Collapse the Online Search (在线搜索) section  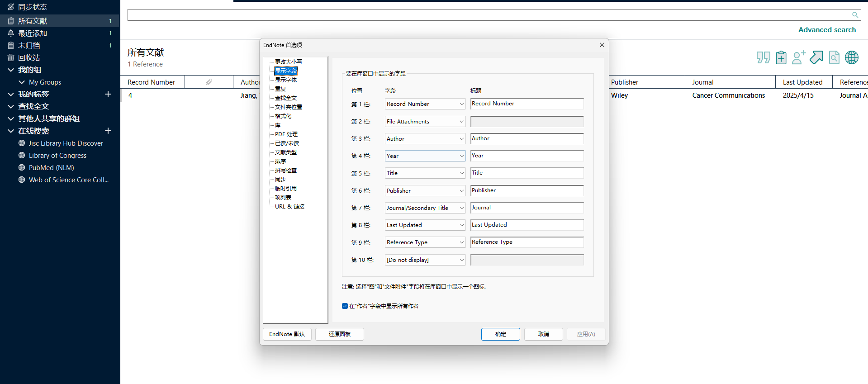11,131
